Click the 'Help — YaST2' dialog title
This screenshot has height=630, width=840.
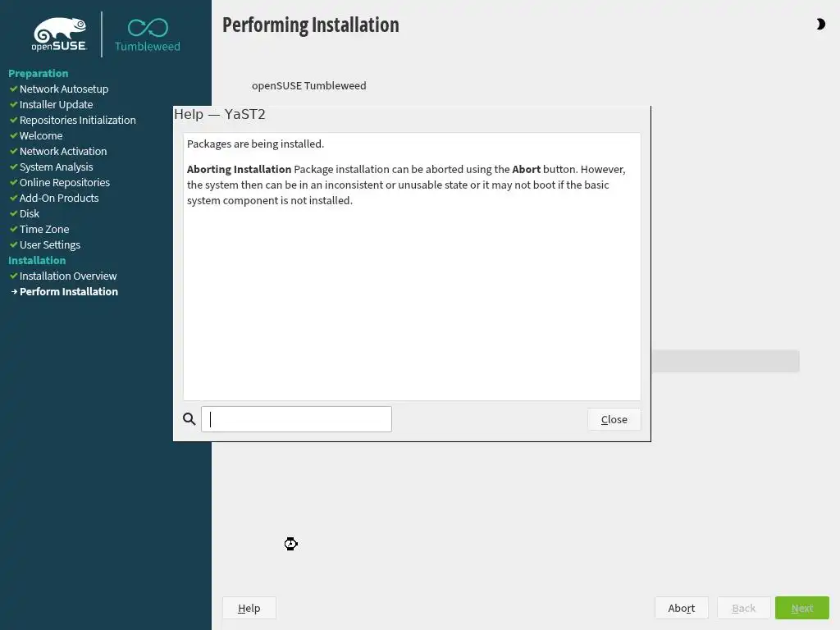coord(220,114)
